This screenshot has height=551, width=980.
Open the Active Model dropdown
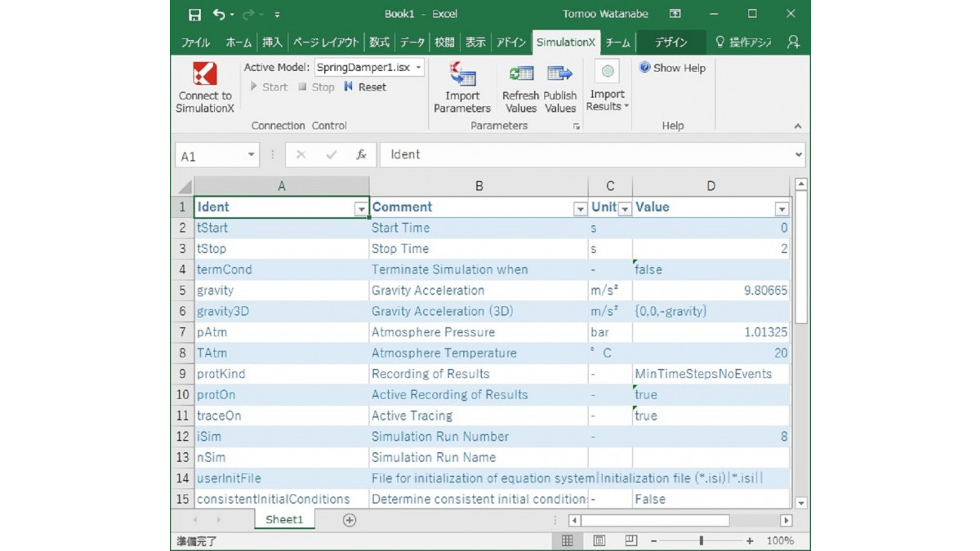pyautogui.click(x=419, y=68)
